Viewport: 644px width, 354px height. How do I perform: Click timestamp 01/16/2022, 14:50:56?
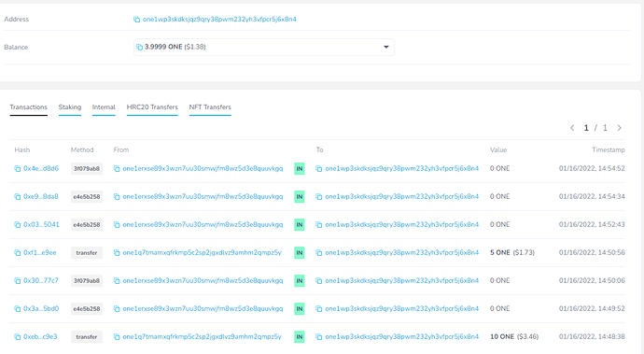tap(592, 252)
